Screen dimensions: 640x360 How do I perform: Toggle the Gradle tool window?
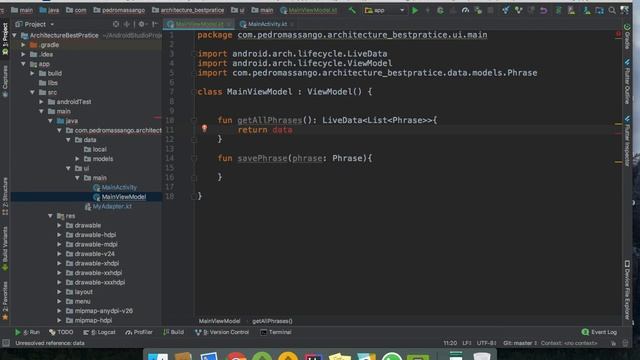coord(627,37)
